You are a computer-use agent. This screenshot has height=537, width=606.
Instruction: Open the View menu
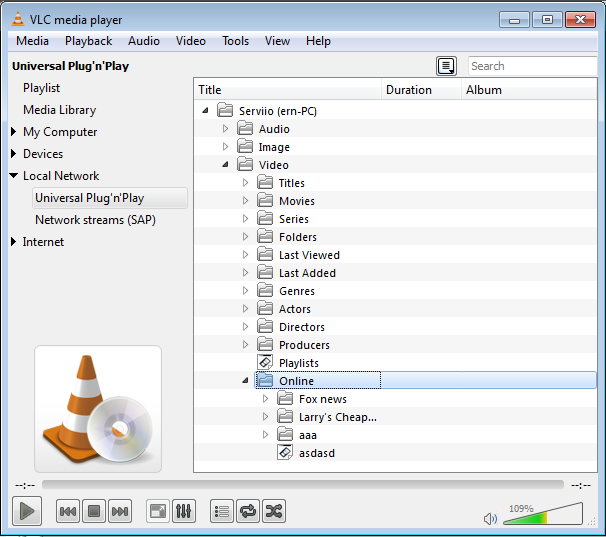point(277,41)
